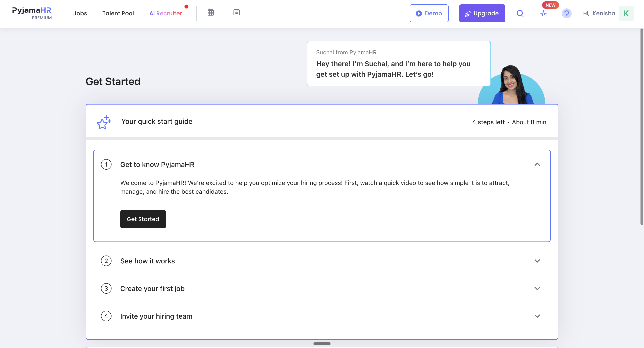
Task: Click the quick start guide star icon
Action: coord(104,122)
